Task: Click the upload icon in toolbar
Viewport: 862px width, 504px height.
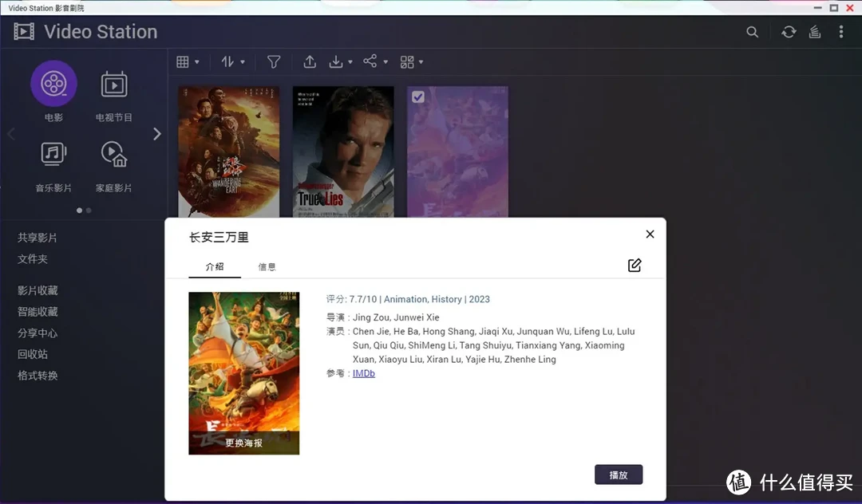Action: pyautogui.click(x=310, y=61)
